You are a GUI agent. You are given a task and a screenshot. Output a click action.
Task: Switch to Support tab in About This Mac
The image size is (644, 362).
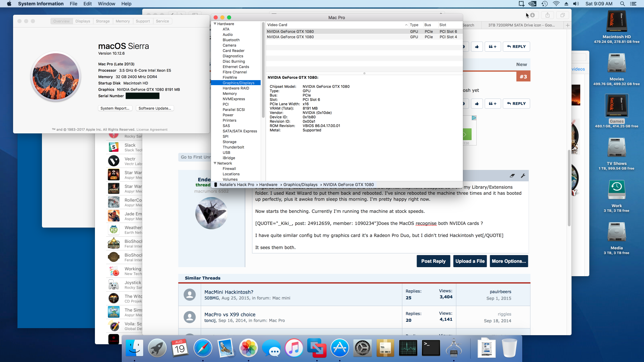click(x=143, y=21)
